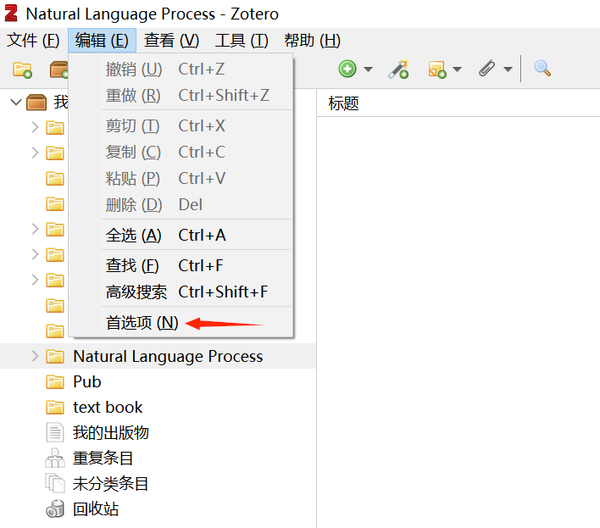Screen dimensions: 600x528
Task: Open the 帮助 (H) menu
Action: (x=312, y=40)
